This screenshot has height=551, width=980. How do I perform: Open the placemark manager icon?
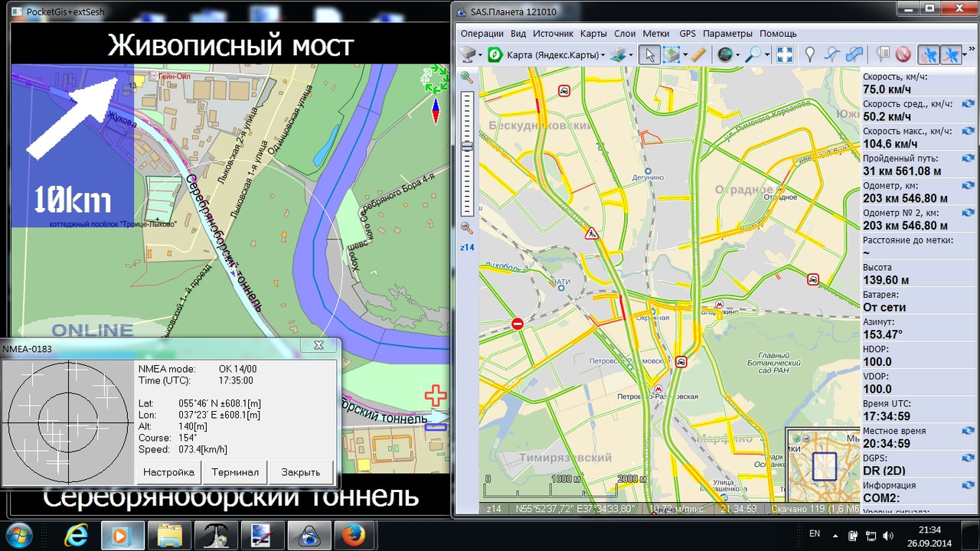(883, 55)
